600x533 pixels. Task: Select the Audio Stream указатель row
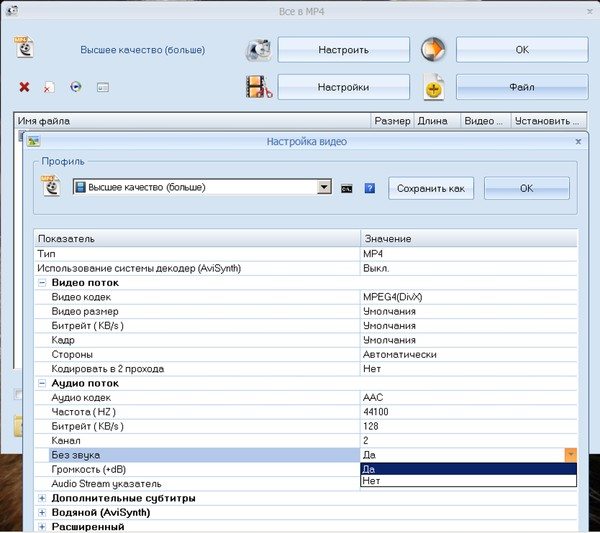pos(197,484)
